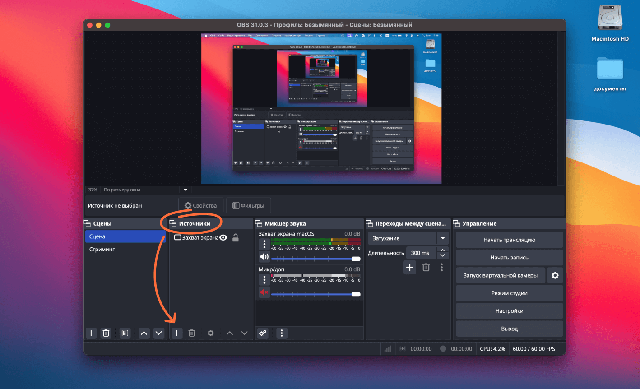Add a new scene with the Сцены plus button
Image resolution: width=640 pixels, height=389 pixels.
[91, 333]
